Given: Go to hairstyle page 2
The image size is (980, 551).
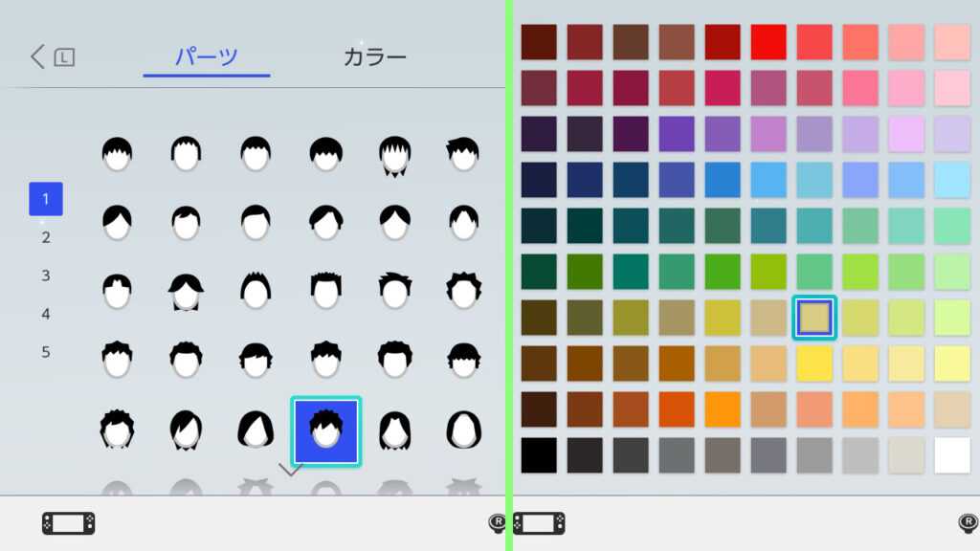Looking at the screenshot, I should coord(46,237).
